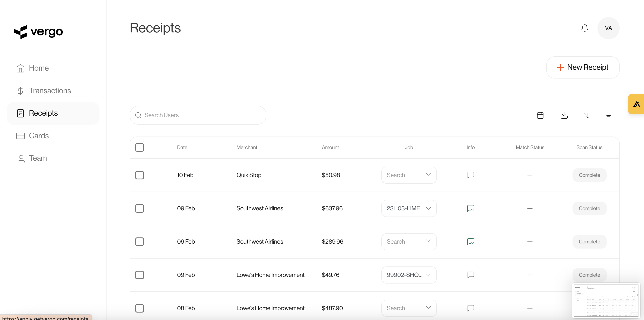Click the green chat icon on Southwest Airlines $637.96 row
This screenshot has height=320, width=644.
point(471,208)
